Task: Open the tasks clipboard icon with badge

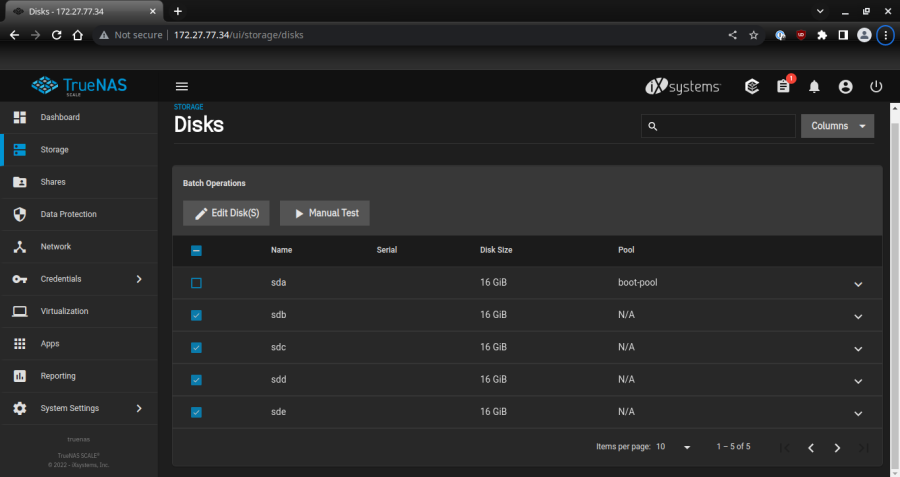Action: 783,87
